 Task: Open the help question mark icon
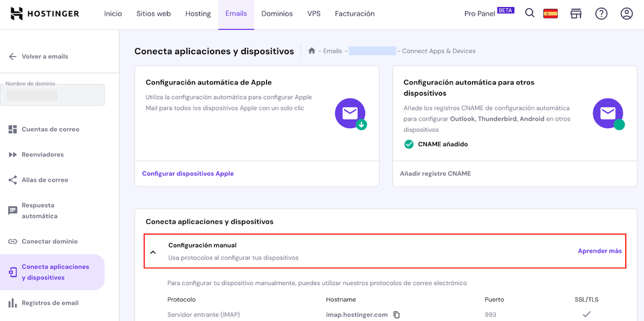pyautogui.click(x=601, y=13)
